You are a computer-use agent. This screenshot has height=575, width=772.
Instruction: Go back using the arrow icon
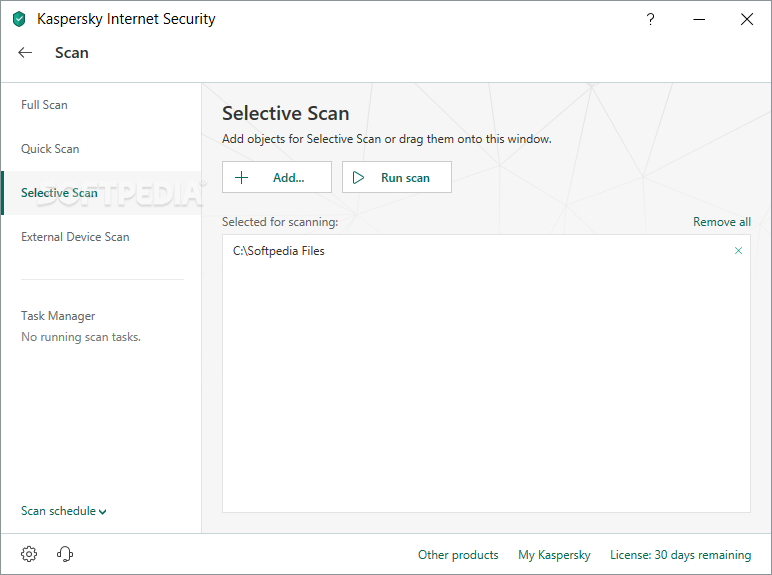coord(25,53)
